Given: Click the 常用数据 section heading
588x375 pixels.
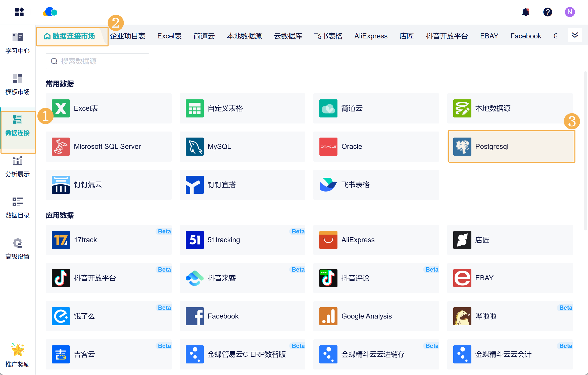Looking at the screenshot, I should click(60, 84).
